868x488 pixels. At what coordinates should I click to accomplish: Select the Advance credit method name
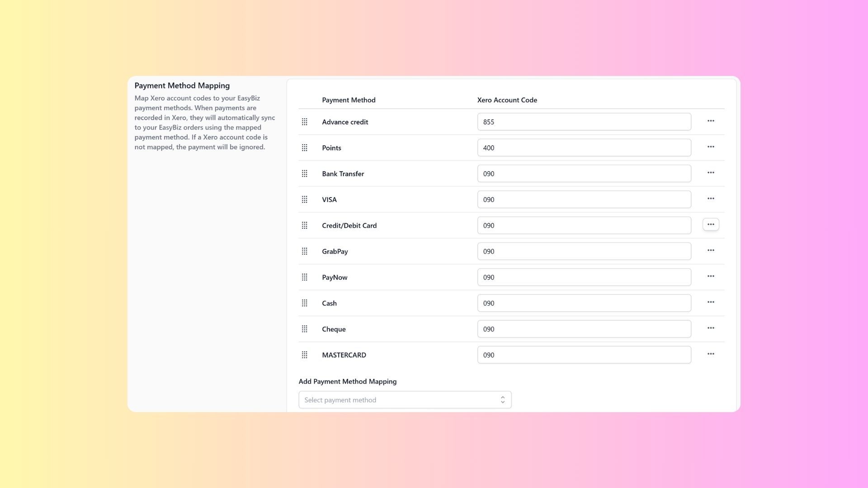pos(345,122)
